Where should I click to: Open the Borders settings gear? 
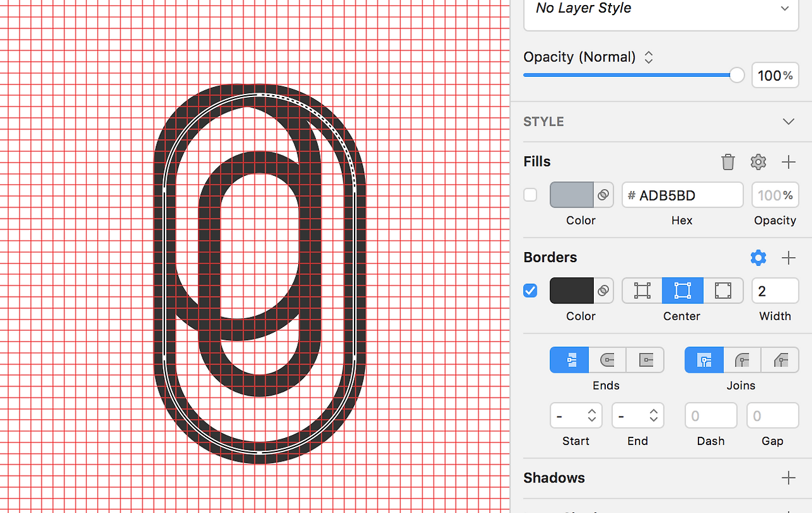[x=758, y=257]
